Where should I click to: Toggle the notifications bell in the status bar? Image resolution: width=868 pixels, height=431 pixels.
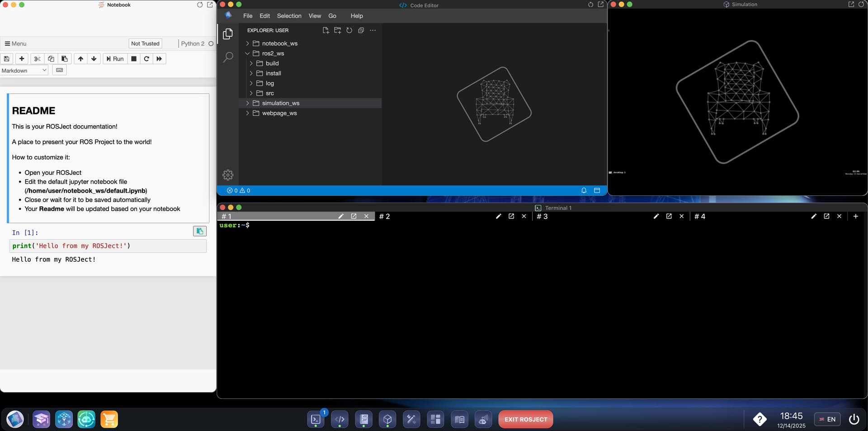click(584, 191)
